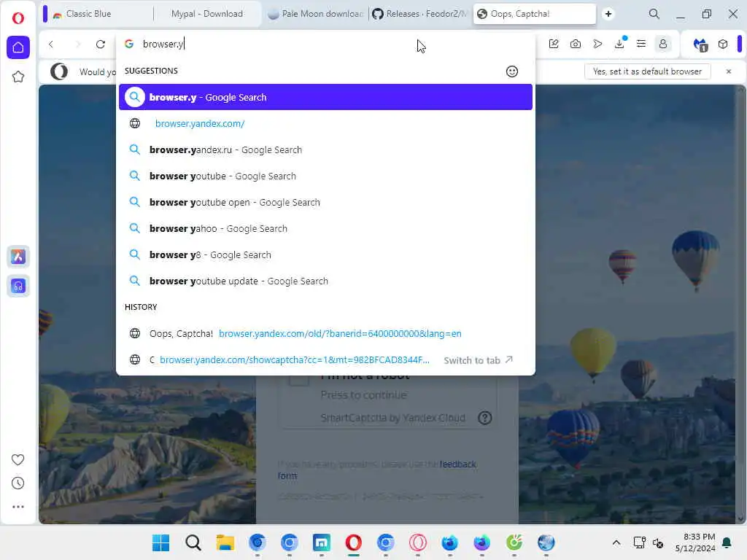Check the I'm not a robot checkbox
The width and height of the screenshot is (747, 560).
click(299, 380)
